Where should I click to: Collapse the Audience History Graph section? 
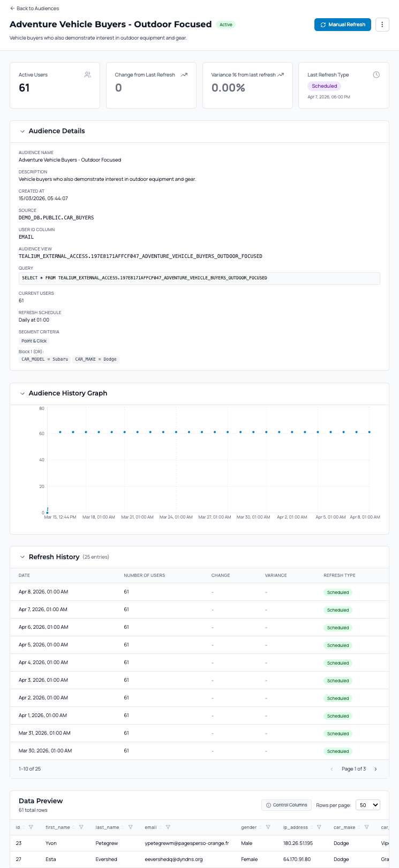pyautogui.click(x=22, y=393)
